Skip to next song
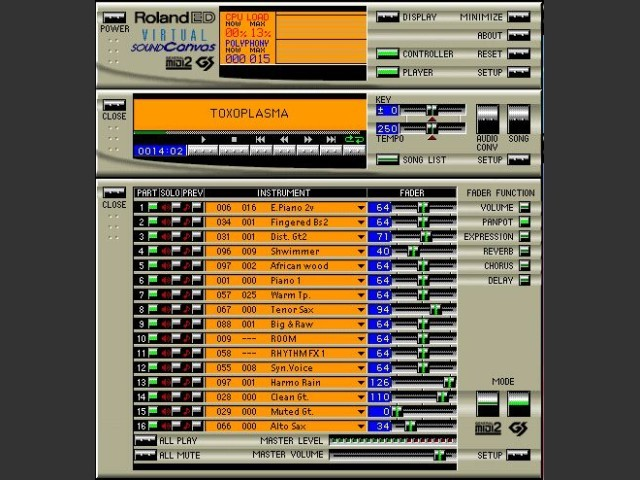 [x=331, y=150]
